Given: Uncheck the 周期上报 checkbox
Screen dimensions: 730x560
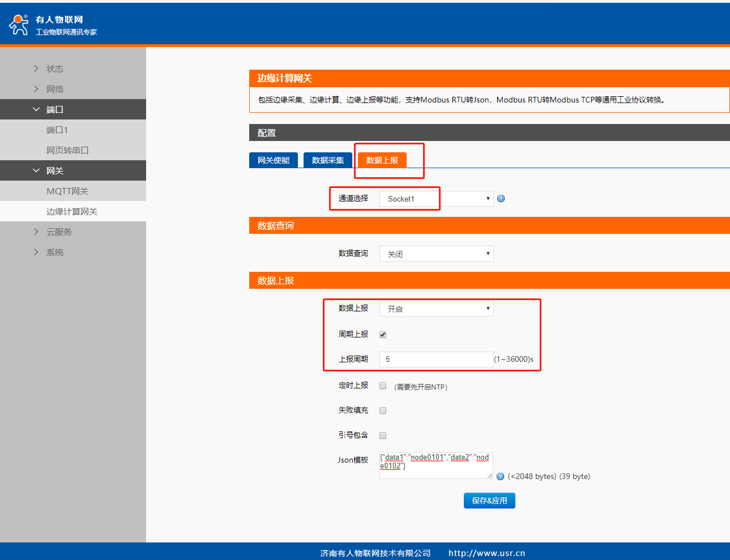Looking at the screenshot, I should point(383,335).
